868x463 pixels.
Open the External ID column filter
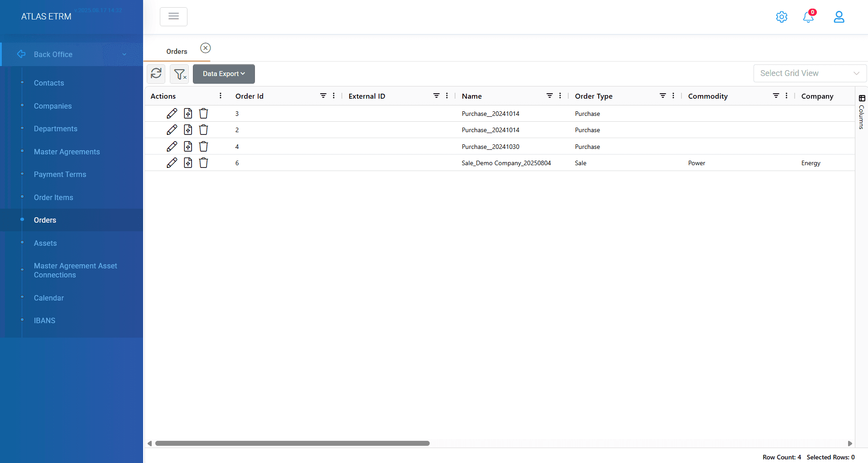pos(436,95)
